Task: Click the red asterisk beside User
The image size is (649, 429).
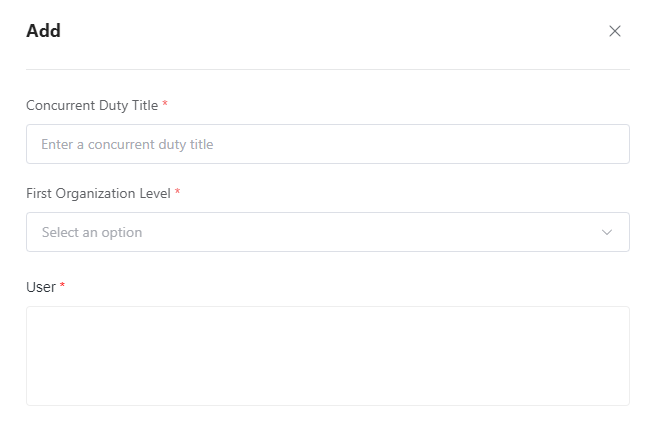Action: [62, 287]
